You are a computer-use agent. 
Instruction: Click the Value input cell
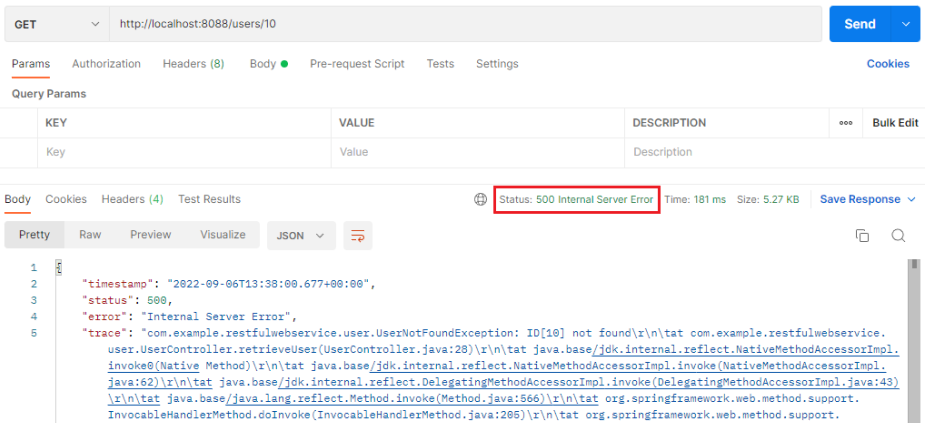478,152
